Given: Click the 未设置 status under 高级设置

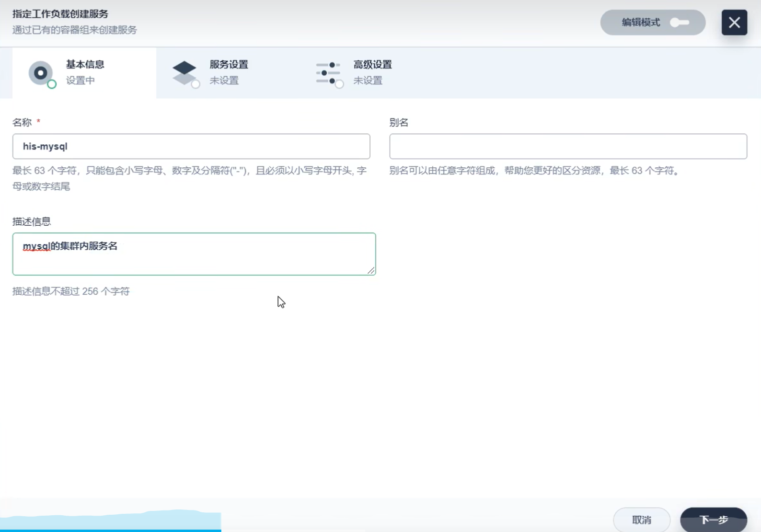Looking at the screenshot, I should pyautogui.click(x=368, y=81).
